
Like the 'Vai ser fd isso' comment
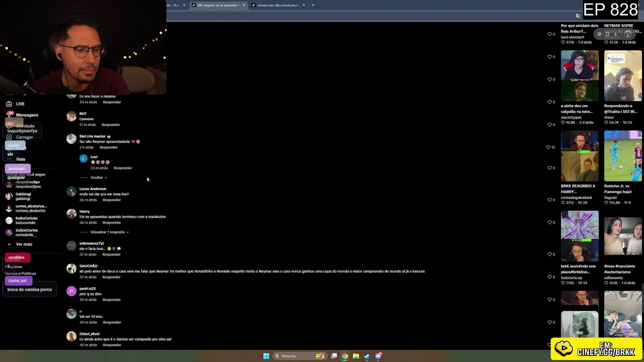(550, 322)
